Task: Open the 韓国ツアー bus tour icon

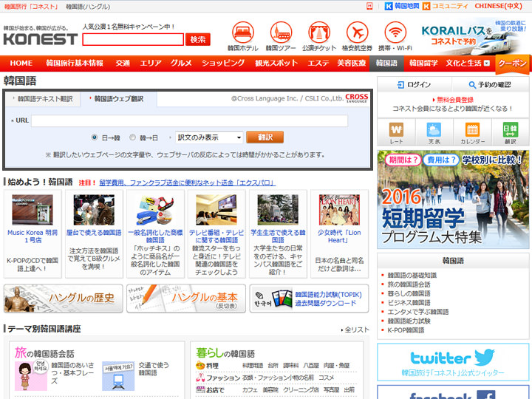Action: [282, 33]
